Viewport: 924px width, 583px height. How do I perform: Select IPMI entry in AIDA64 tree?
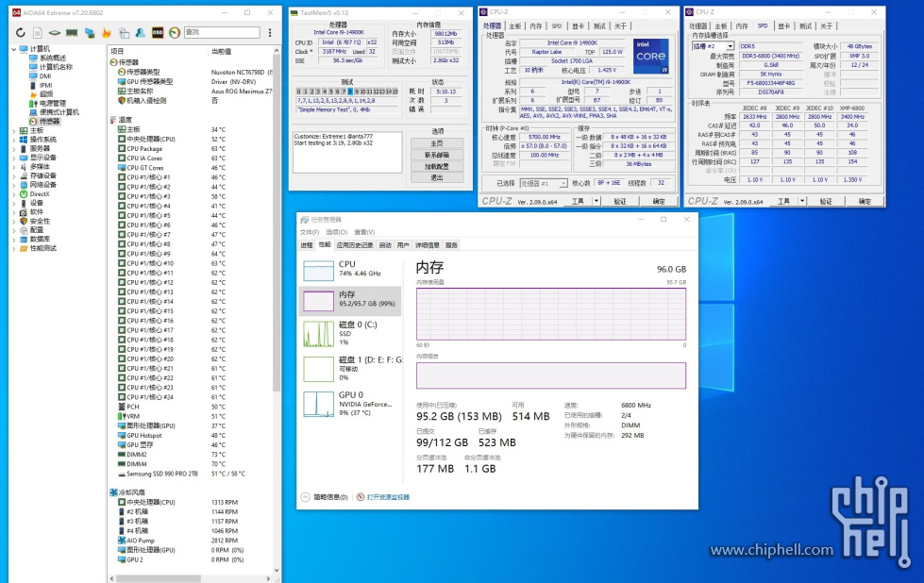46,85
